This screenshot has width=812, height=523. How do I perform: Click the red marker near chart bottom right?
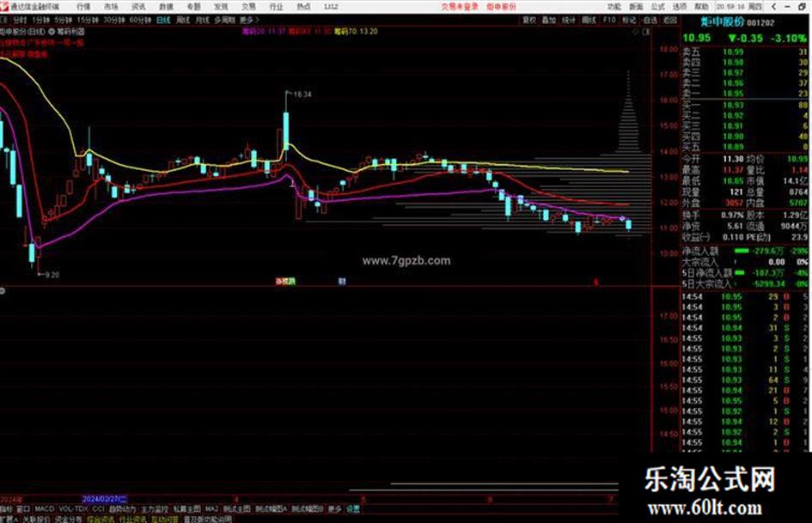pyautogui.click(x=595, y=283)
